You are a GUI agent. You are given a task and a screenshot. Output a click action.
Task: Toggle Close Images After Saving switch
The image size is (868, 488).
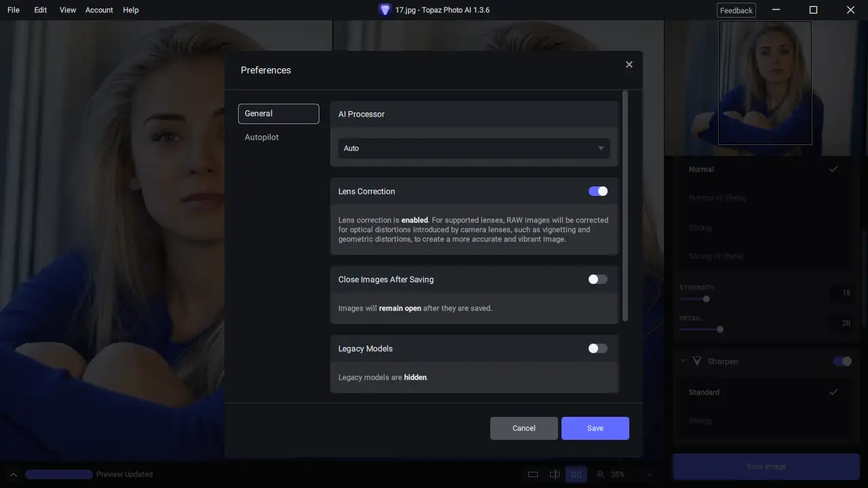pos(598,279)
